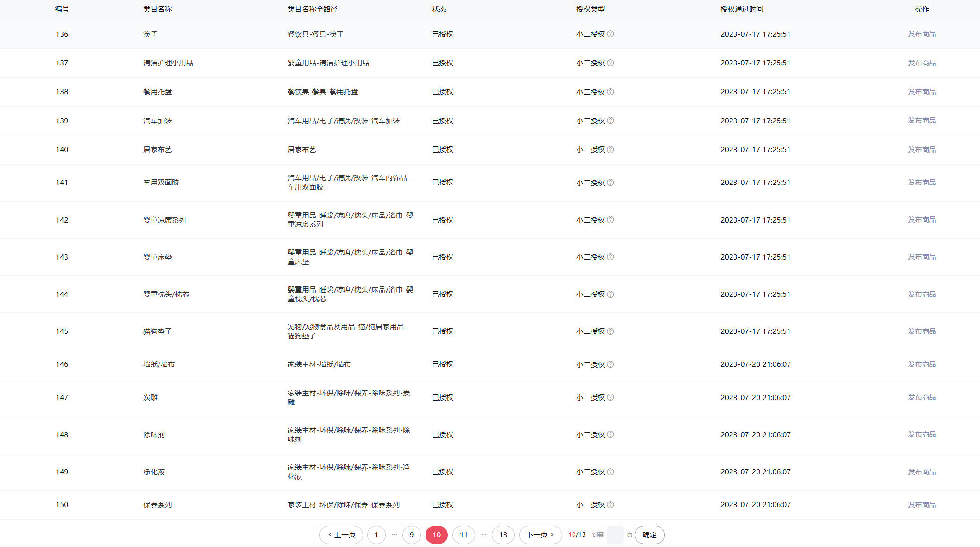Click question-mark icon in row 141 车用双面胶

coord(611,183)
